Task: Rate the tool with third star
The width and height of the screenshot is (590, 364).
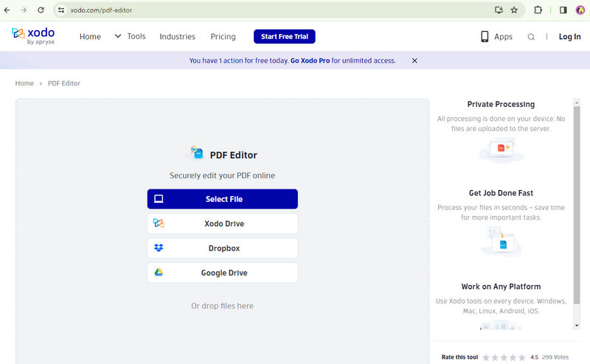Action: [x=504, y=357]
